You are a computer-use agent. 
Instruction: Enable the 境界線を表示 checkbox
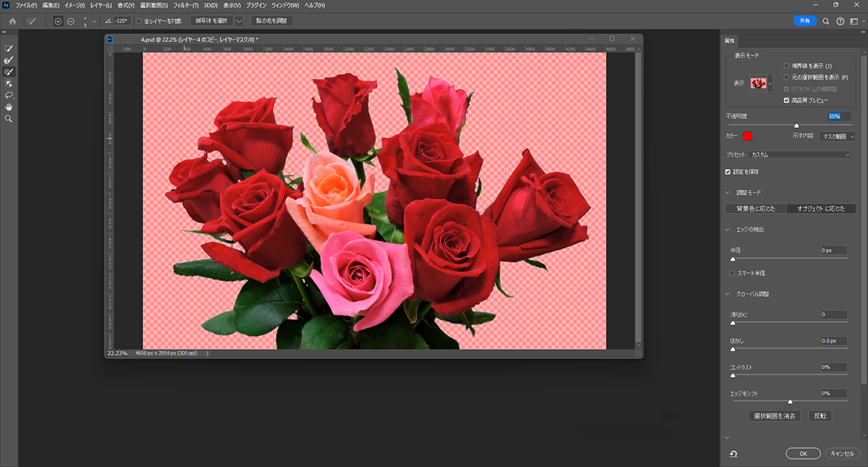[x=787, y=66]
